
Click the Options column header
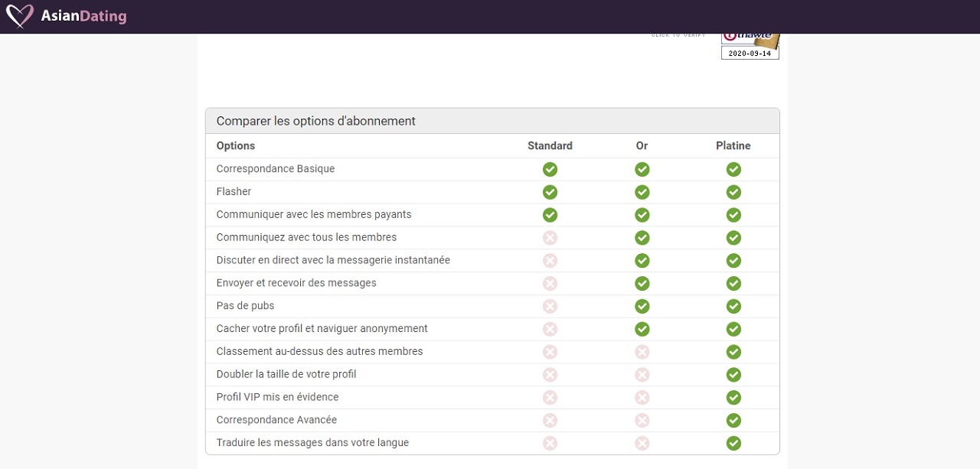point(236,146)
